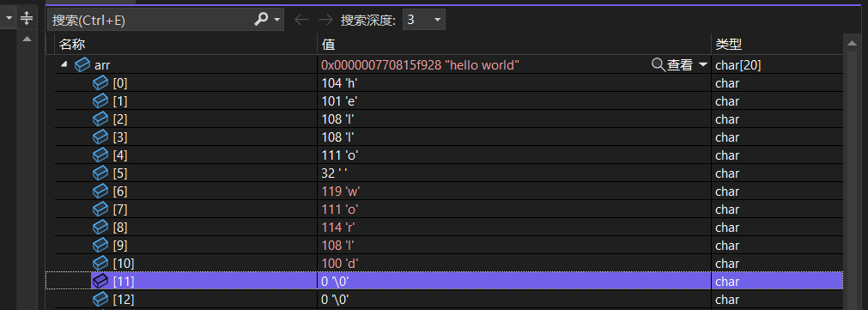Open the search options dropdown arrow
868x310 pixels.
click(277, 21)
